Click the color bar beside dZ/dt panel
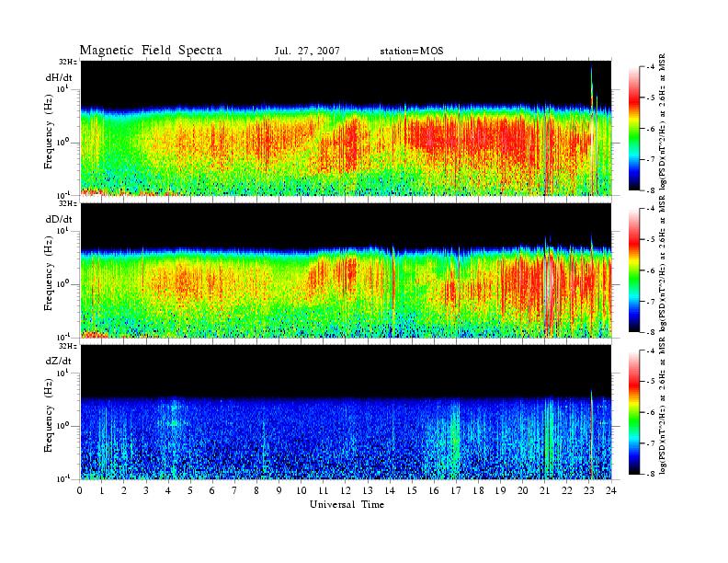728x563 pixels. (x=633, y=412)
